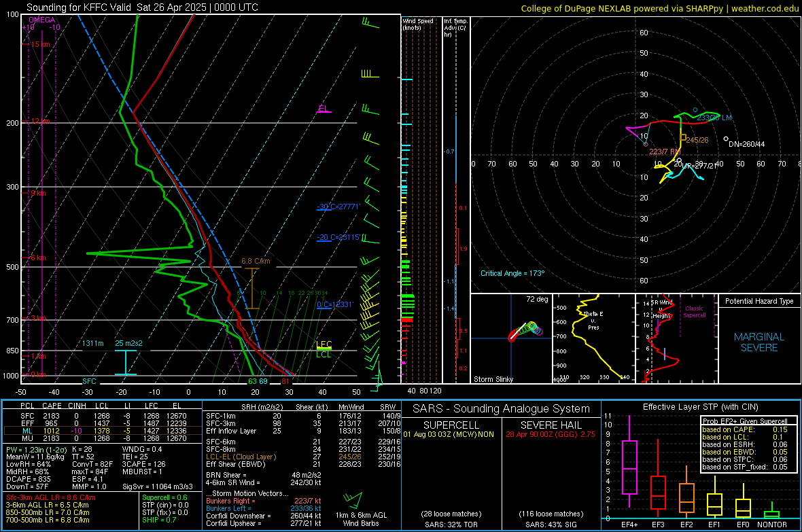The width and height of the screenshot is (802, 532).
Task: Click the Effective Layer STP (with CIN) title
Action: click(x=701, y=407)
